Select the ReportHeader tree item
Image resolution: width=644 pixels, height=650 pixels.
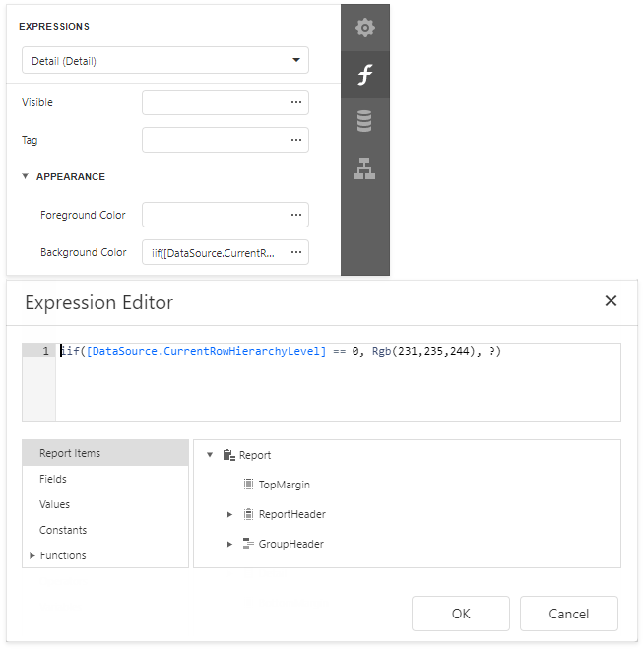[292, 514]
